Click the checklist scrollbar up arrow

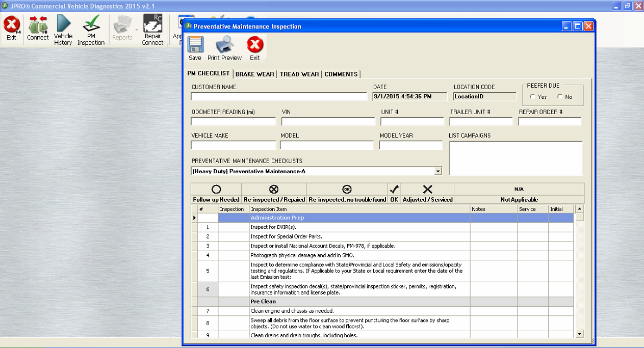[579, 209]
